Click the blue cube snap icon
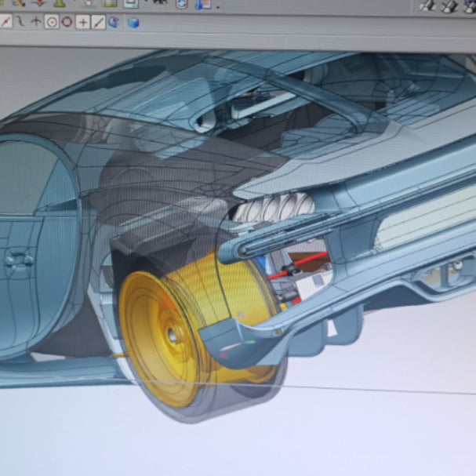Viewport: 476px width, 476px height. [133, 23]
